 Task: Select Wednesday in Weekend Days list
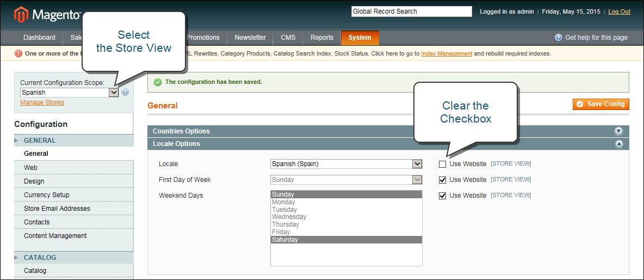(x=346, y=217)
